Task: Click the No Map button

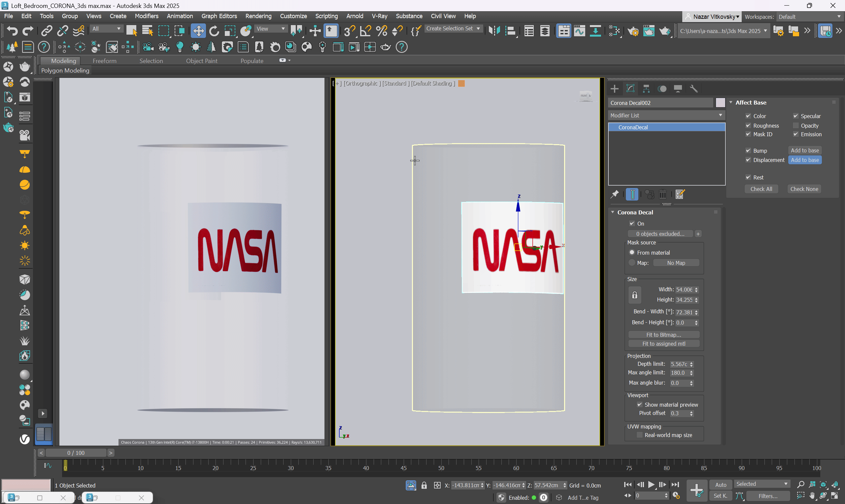Action: tap(676, 263)
